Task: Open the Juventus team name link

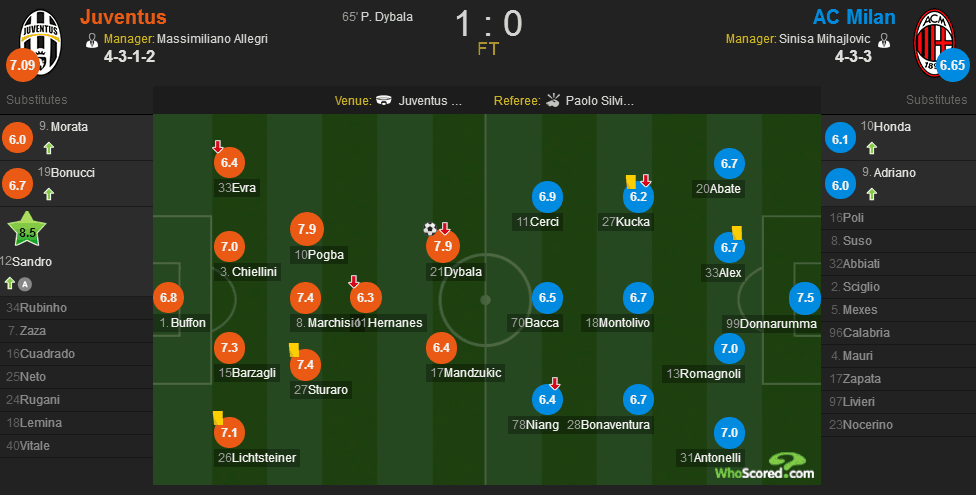Action: tap(123, 17)
